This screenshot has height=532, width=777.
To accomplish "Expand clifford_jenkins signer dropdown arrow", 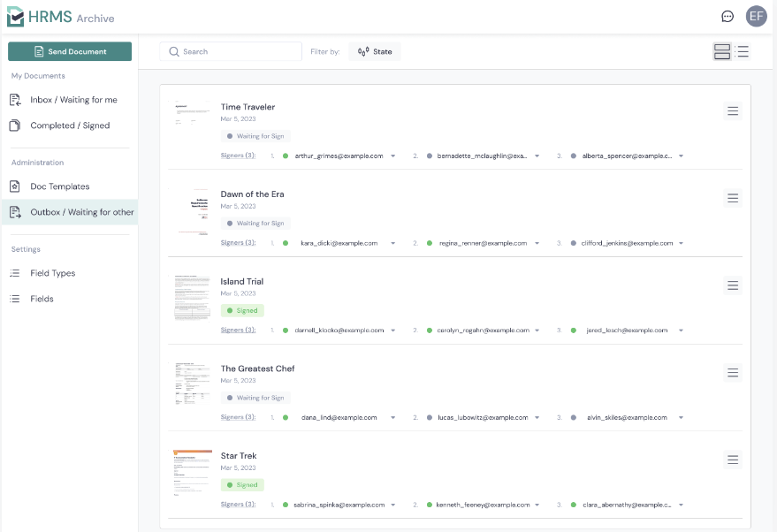I will 681,243.
